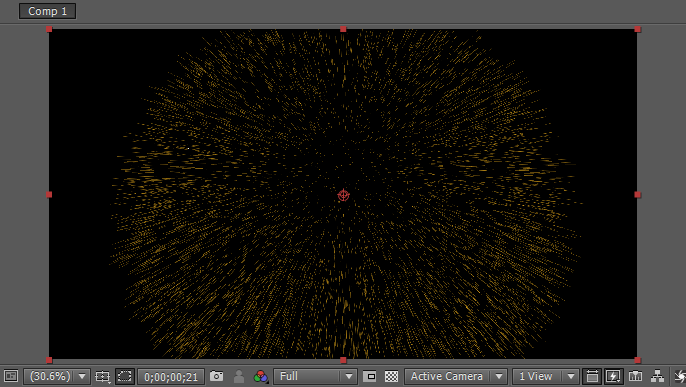
Task: Open the 1 View layout dropdown
Action: [x=546, y=377]
